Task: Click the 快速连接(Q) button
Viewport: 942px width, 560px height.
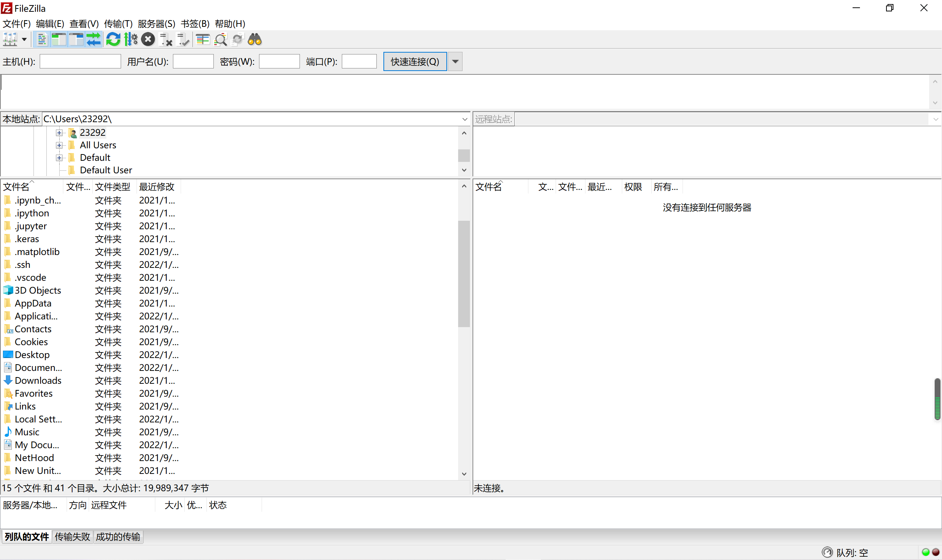Action: click(415, 61)
